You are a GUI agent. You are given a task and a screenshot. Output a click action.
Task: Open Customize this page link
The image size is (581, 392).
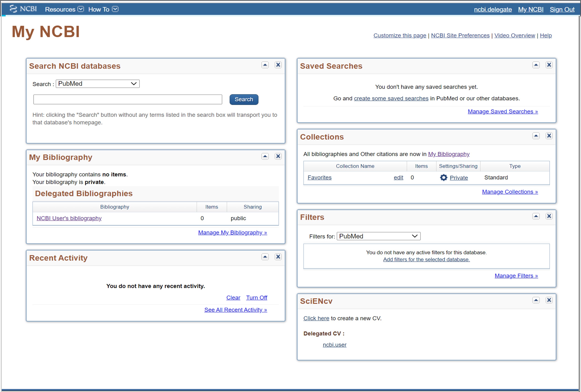tap(400, 35)
